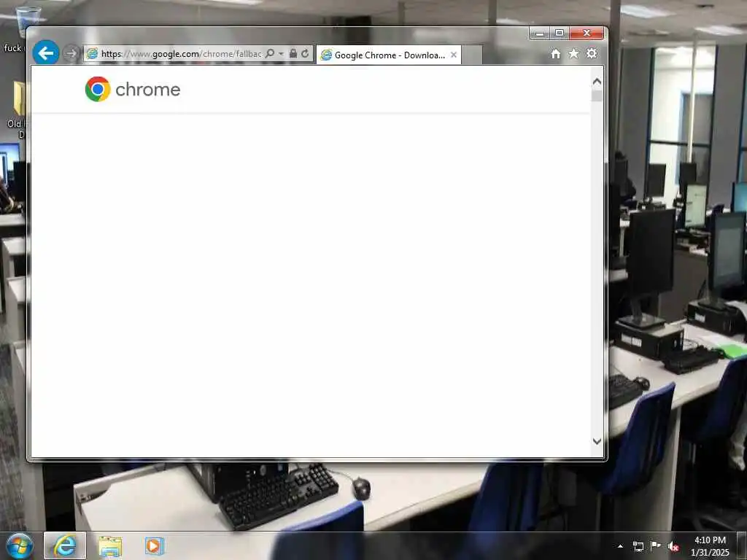The height and width of the screenshot is (560, 747).
Task: Launch Windows Media Player from taskbar
Action: tap(154, 546)
